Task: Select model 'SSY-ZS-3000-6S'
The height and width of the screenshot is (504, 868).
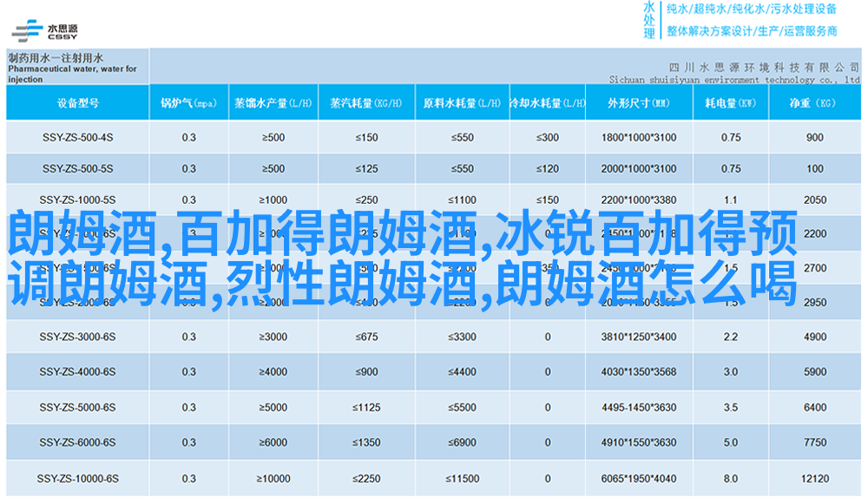Action: point(77,337)
